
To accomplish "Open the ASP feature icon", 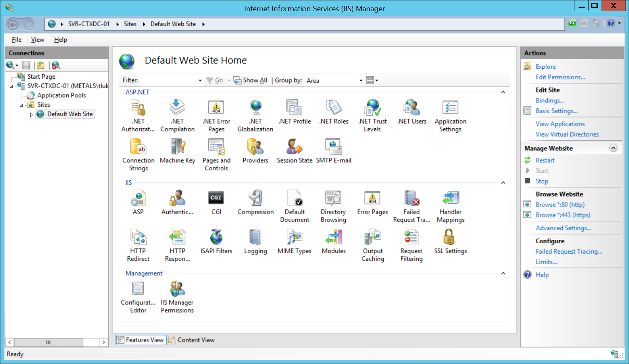I will (138, 202).
